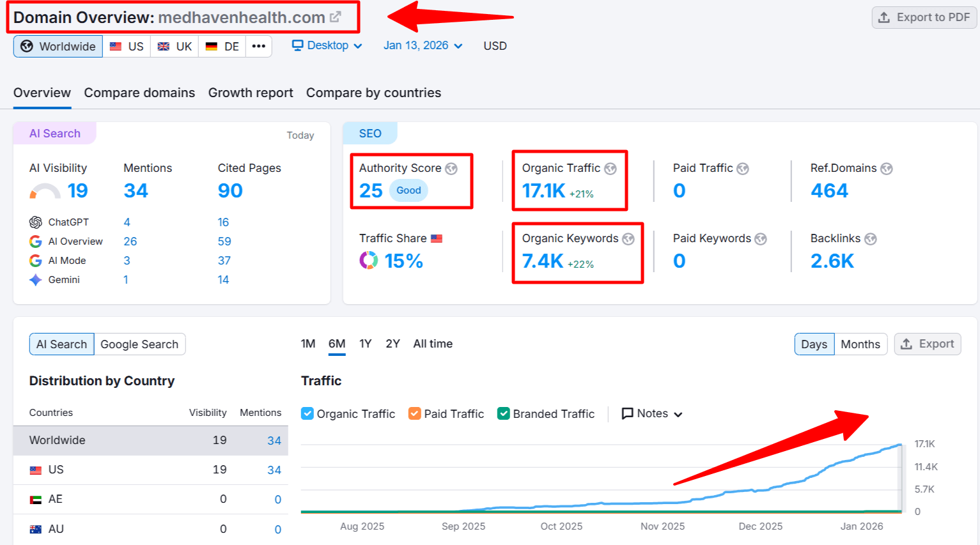Select the All time range option
The width and height of the screenshot is (980, 545).
tap(433, 344)
